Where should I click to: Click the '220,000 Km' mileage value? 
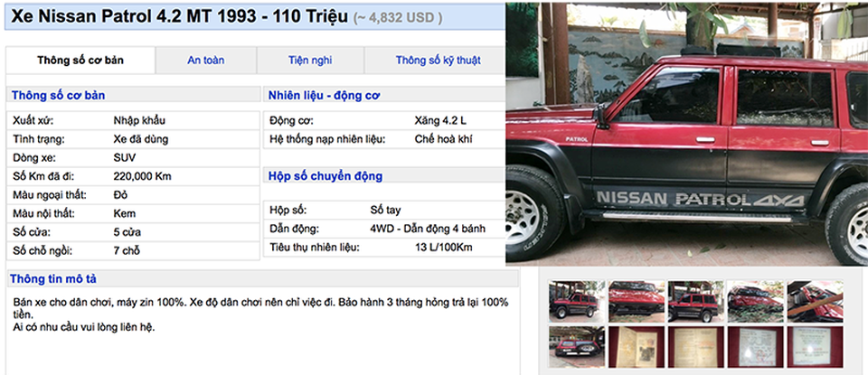142,176
